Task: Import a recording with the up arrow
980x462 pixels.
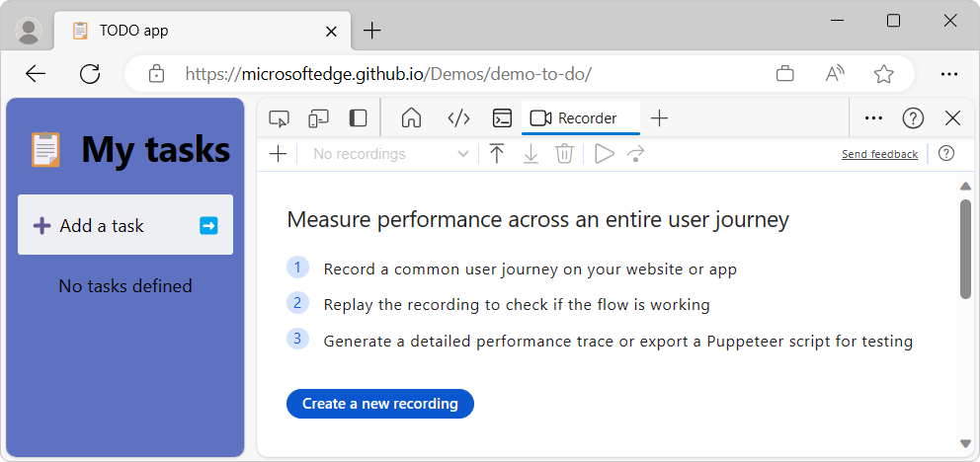Action: point(497,154)
